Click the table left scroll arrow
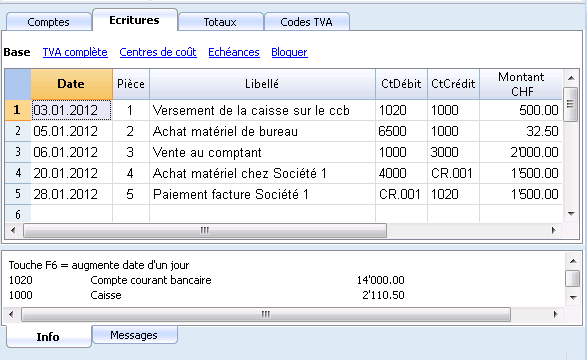The image size is (587, 360). click(x=13, y=230)
